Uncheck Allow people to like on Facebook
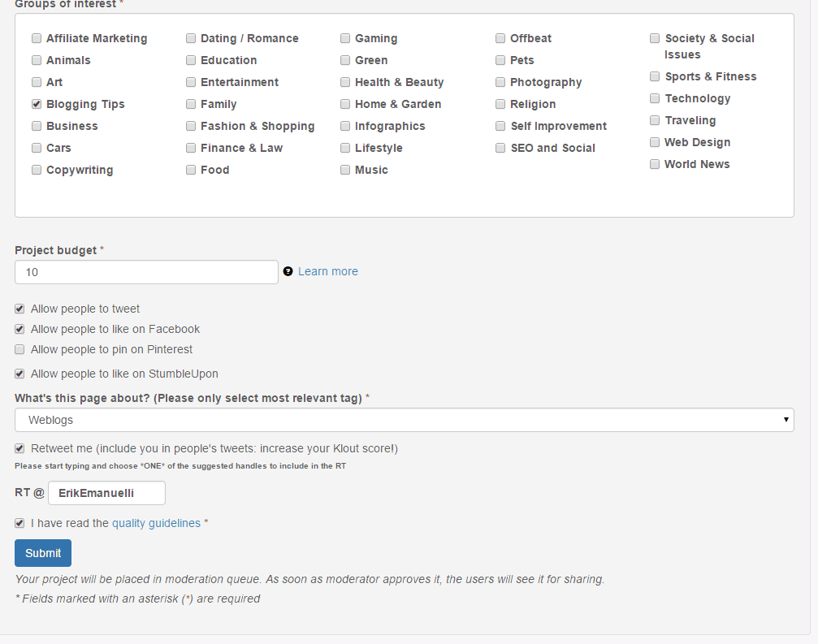 point(20,329)
